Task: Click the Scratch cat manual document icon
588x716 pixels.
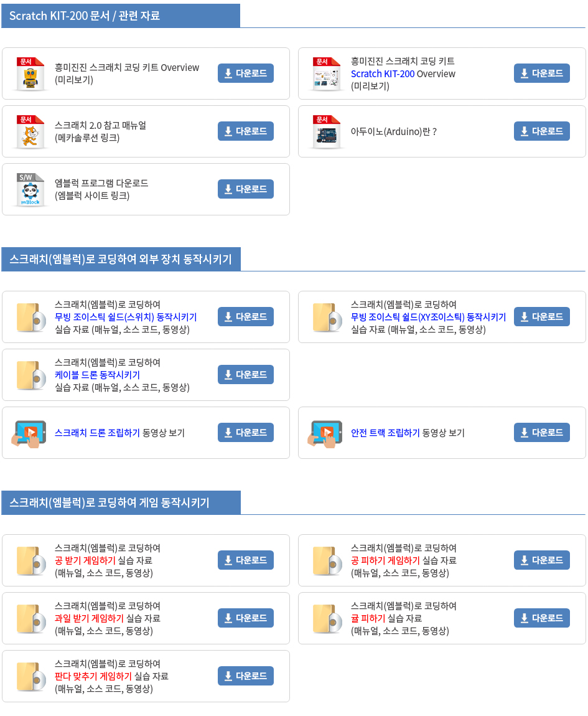Action: [30, 132]
